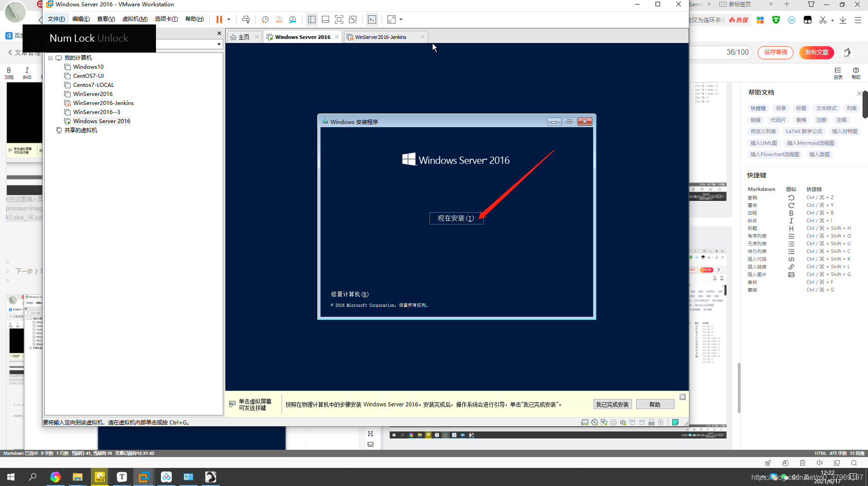Open the library search dropdown arrow
The image size is (868, 486).
(219, 44)
